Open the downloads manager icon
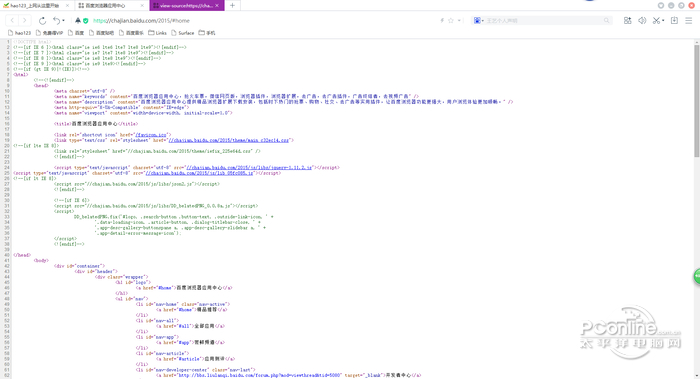The image size is (700, 379). point(675,21)
